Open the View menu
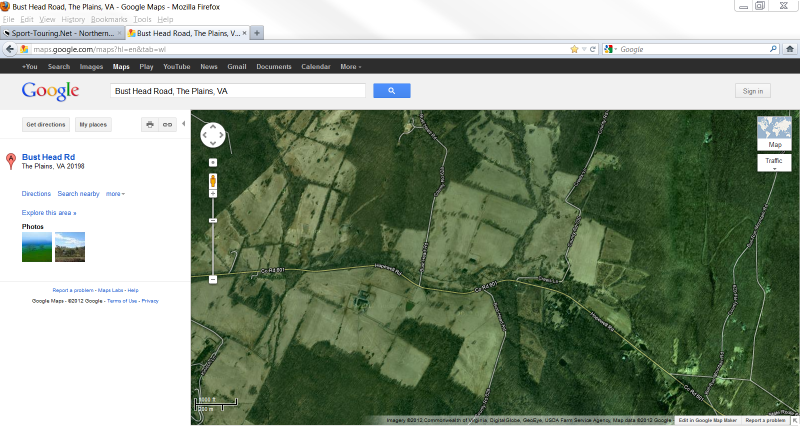 (47, 19)
